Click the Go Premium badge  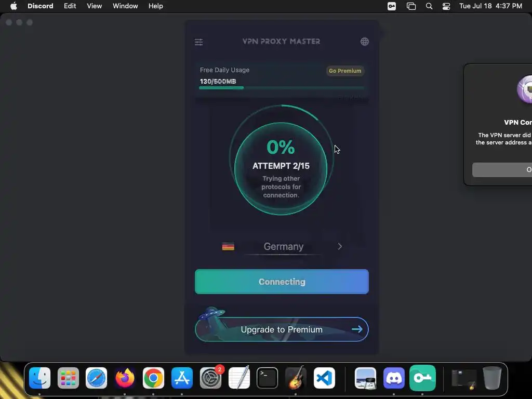click(x=345, y=71)
